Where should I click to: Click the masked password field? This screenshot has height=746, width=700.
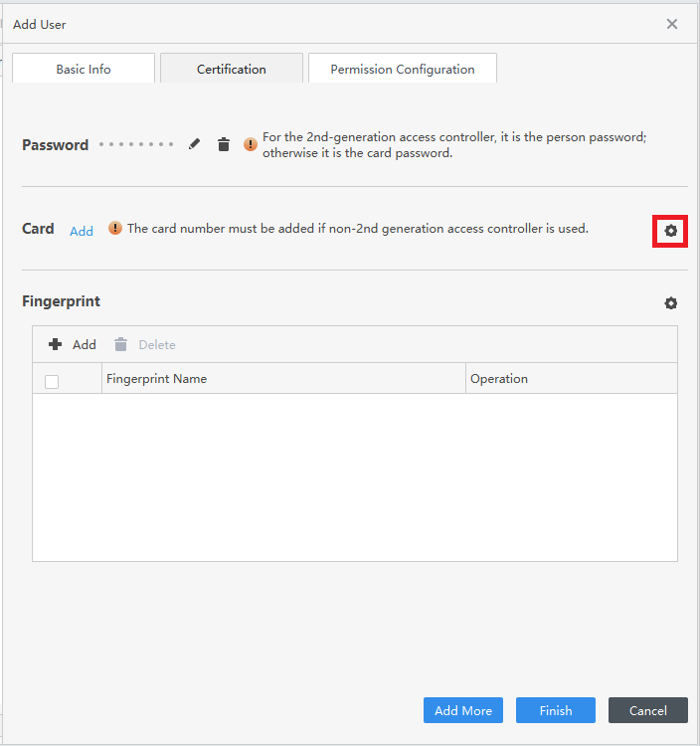pyautogui.click(x=137, y=145)
